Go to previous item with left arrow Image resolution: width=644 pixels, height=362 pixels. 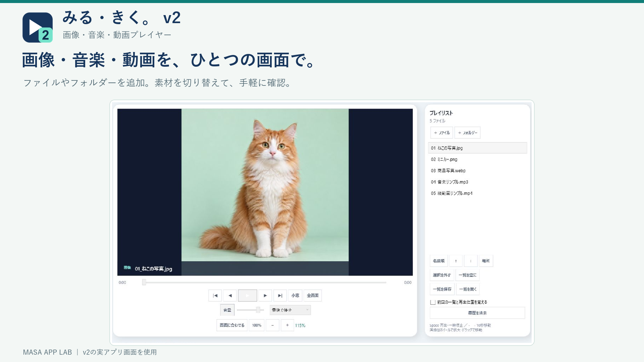pyautogui.click(x=230, y=296)
